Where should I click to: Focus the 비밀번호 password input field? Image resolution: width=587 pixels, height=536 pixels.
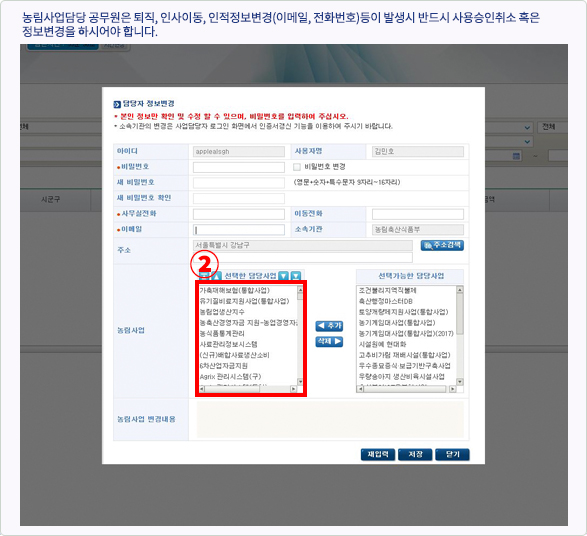239,167
